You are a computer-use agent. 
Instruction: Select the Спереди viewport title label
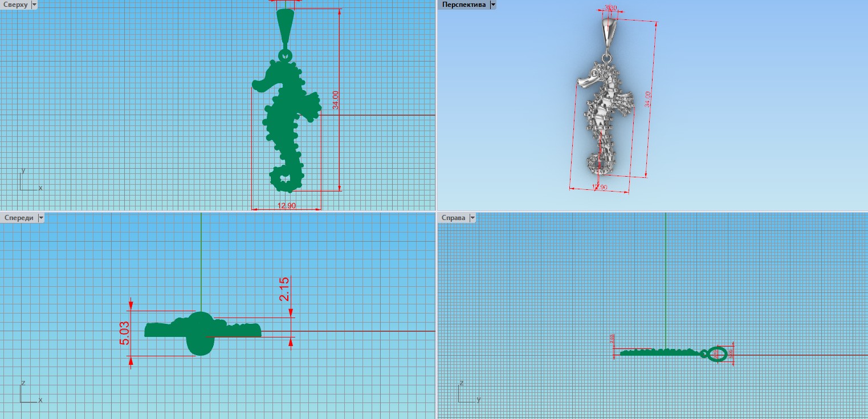[18, 218]
